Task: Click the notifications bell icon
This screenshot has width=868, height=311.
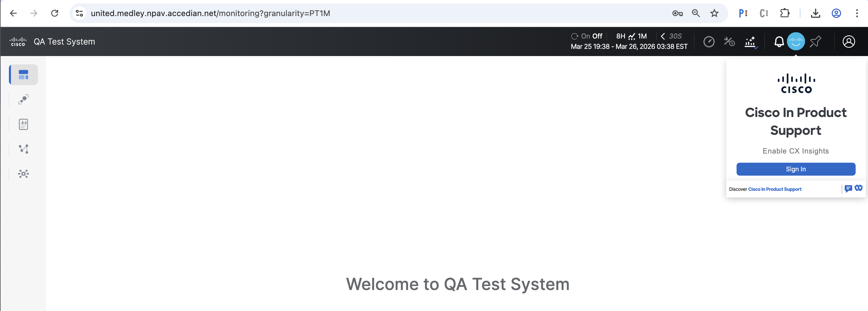Action: click(x=779, y=42)
